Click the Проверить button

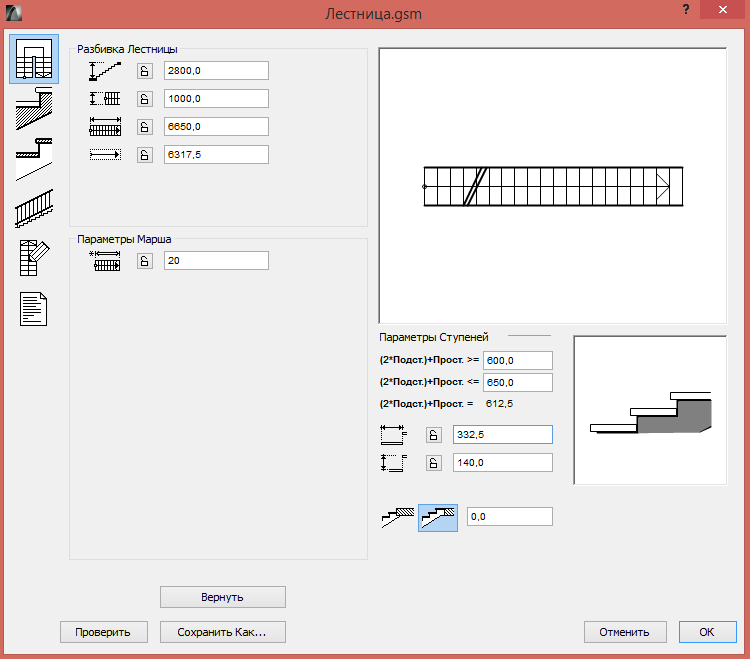pyautogui.click(x=104, y=632)
